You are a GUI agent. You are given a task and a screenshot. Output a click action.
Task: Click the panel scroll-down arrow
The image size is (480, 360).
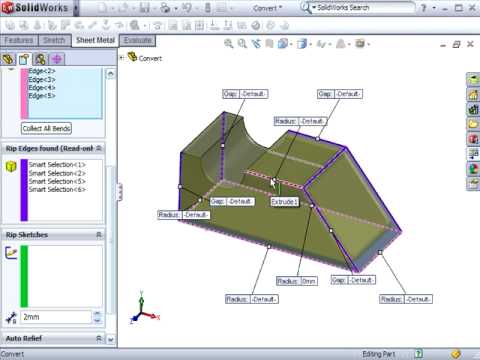(x=111, y=340)
